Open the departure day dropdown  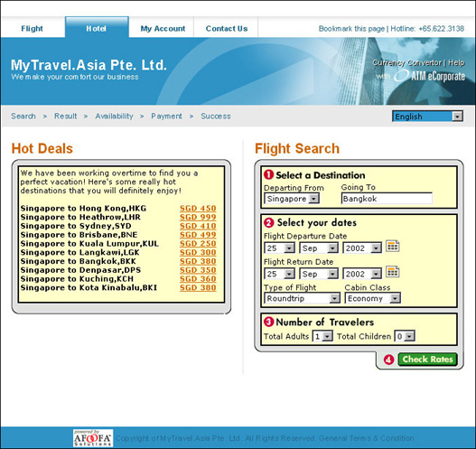point(280,248)
